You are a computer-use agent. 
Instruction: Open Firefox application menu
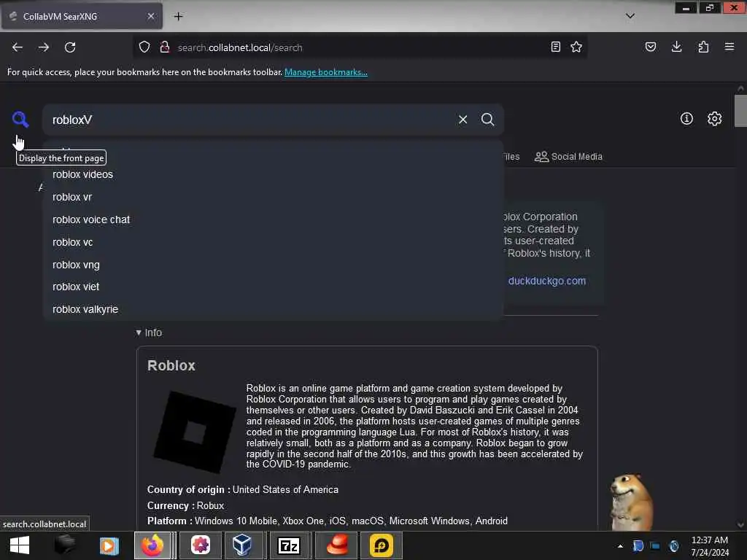point(729,47)
